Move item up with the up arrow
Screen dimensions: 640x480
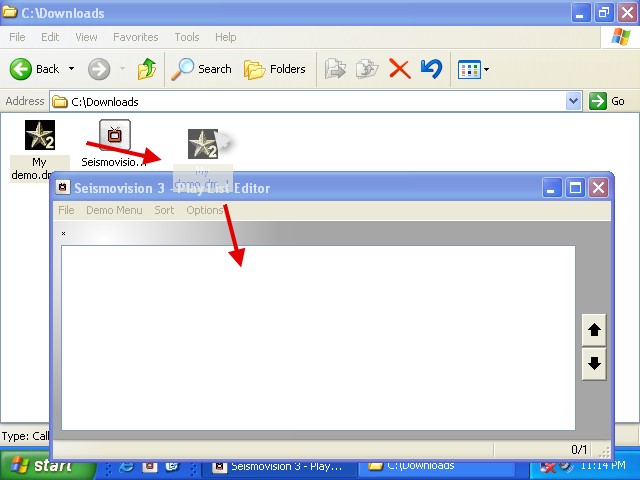pos(594,330)
